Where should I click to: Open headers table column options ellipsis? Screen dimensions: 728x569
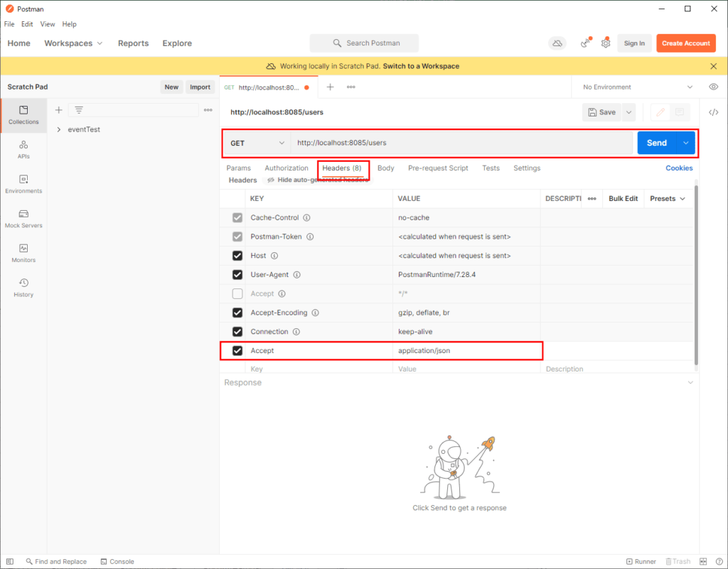pos(592,198)
